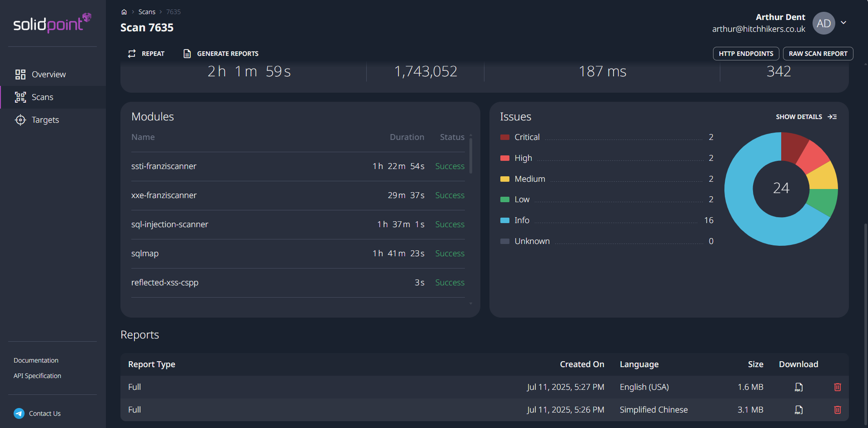The image size is (868, 428).
Task: Click the Repeat scan icon
Action: [x=131, y=53]
